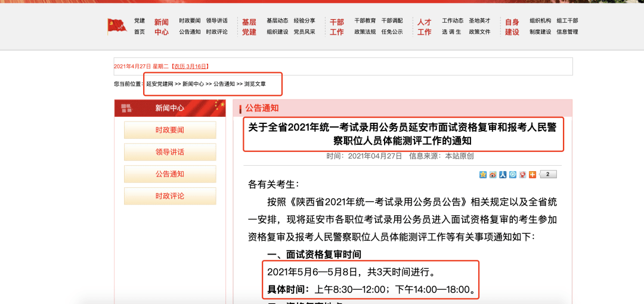Open 基层动态 link
The height and width of the screenshot is (304, 644).
[277, 20]
